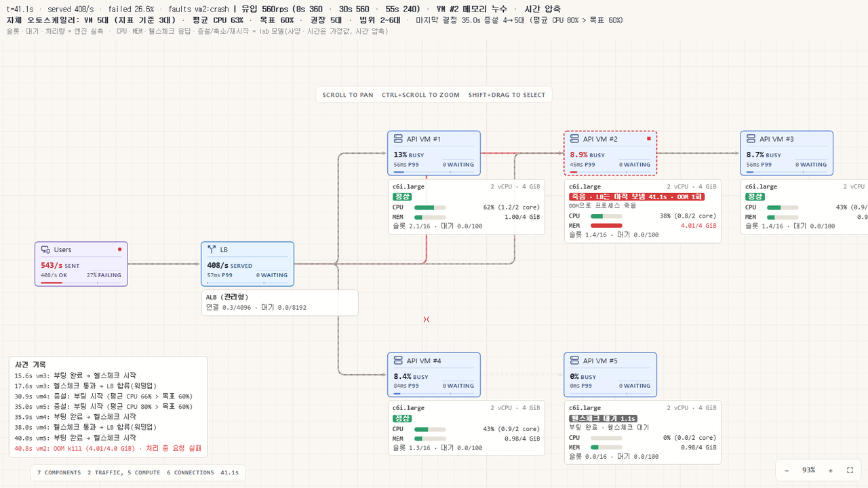Click the "8.4% BUSY" reading on API VM #4
Viewport: 868px width, 488px height.
411,376
